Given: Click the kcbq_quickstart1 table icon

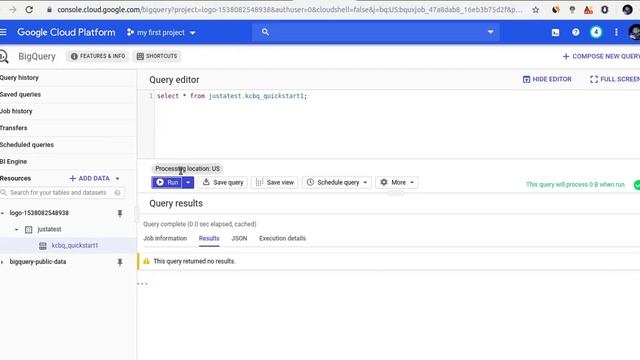Looking at the screenshot, I should coord(42,246).
